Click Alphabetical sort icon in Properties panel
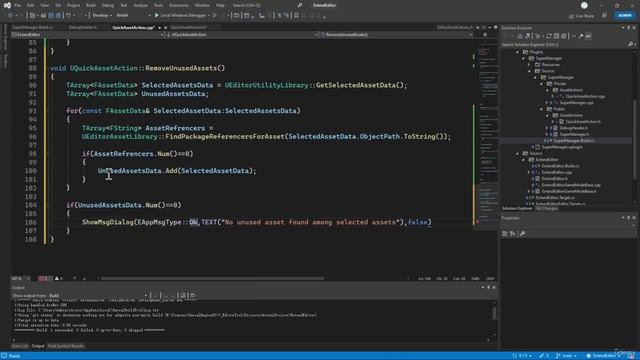Screen dimensions: 640x360 point(513,233)
